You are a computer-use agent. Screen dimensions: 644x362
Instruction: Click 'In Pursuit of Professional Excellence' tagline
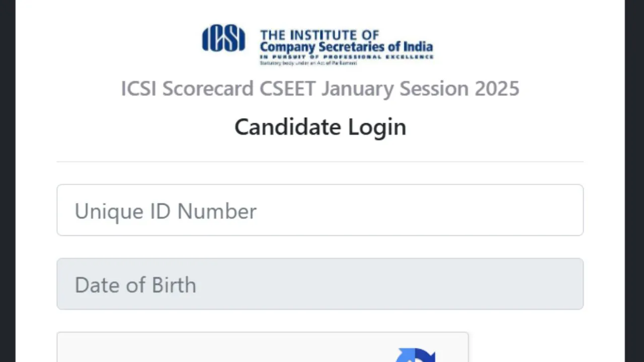346,57
